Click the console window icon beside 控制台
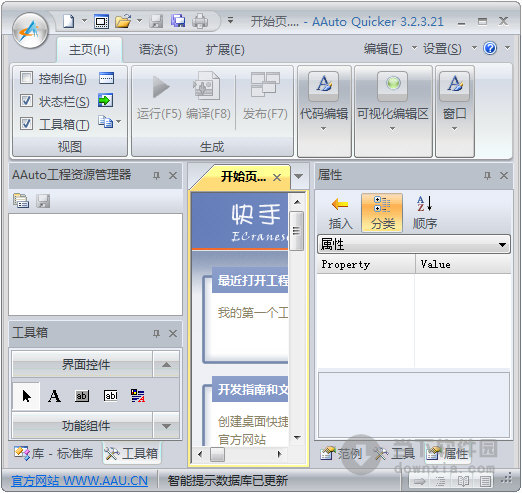 click(106, 78)
